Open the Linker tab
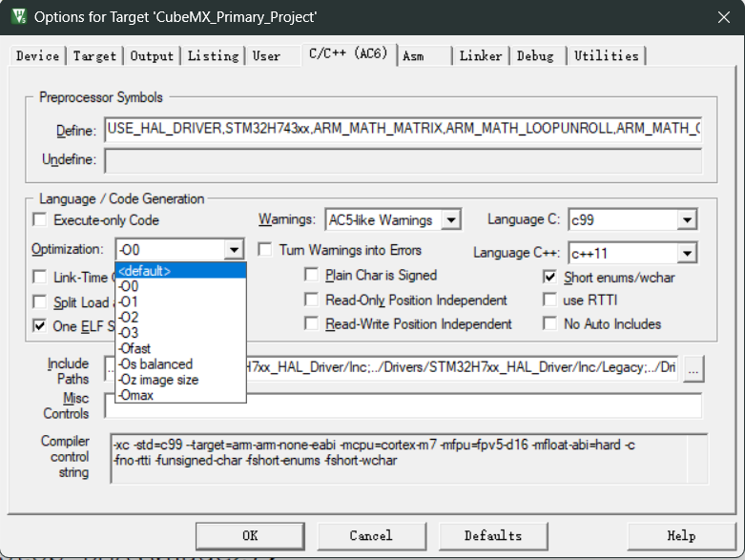Image resolution: width=745 pixels, height=560 pixels. 481,56
